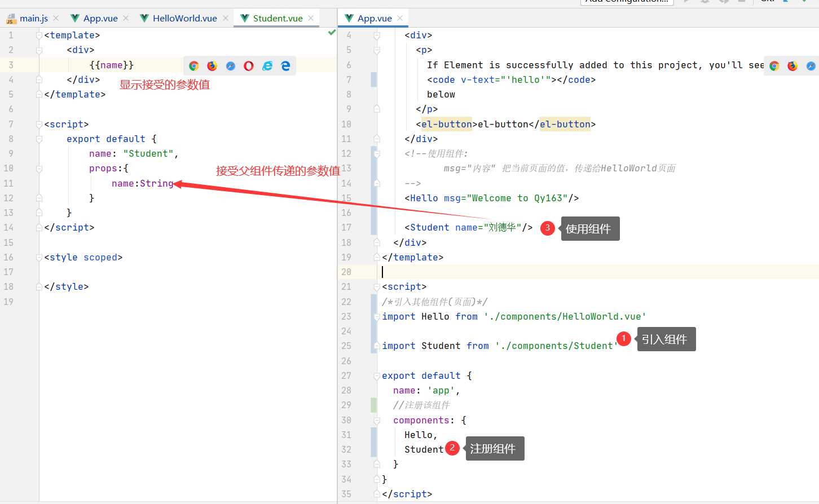Fold the export default block in Student.vue
Screen dimensions: 819x504
[39, 139]
